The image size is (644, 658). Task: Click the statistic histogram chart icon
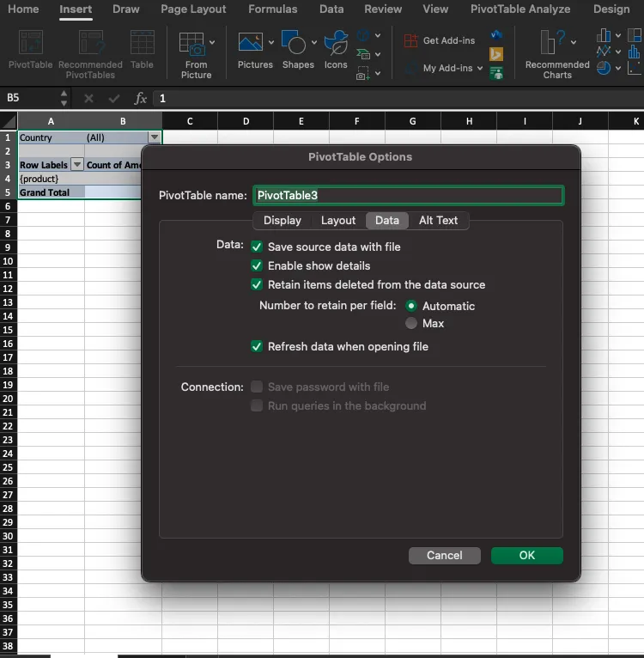pyautogui.click(x=635, y=52)
